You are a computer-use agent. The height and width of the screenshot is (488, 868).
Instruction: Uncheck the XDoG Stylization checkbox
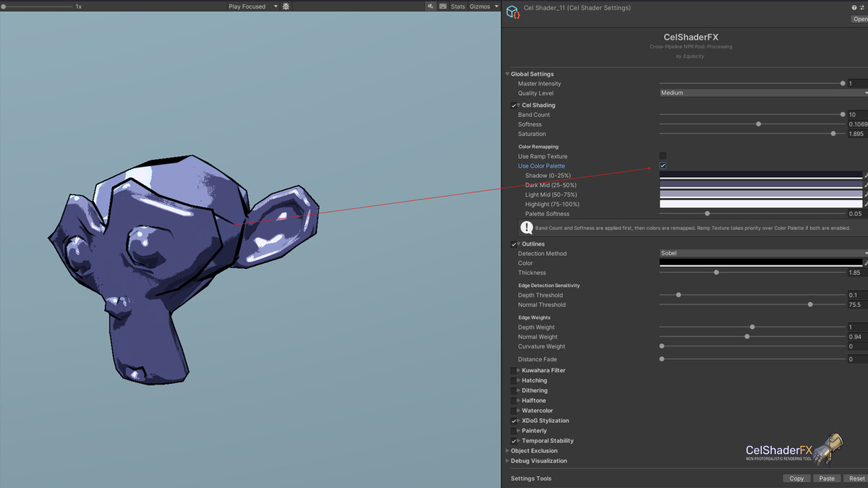pos(514,421)
